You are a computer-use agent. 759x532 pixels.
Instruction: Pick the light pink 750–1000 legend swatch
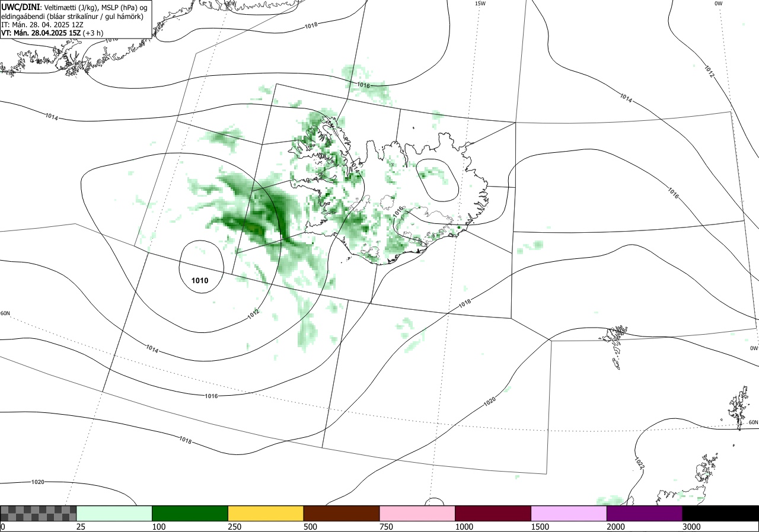point(417,513)
